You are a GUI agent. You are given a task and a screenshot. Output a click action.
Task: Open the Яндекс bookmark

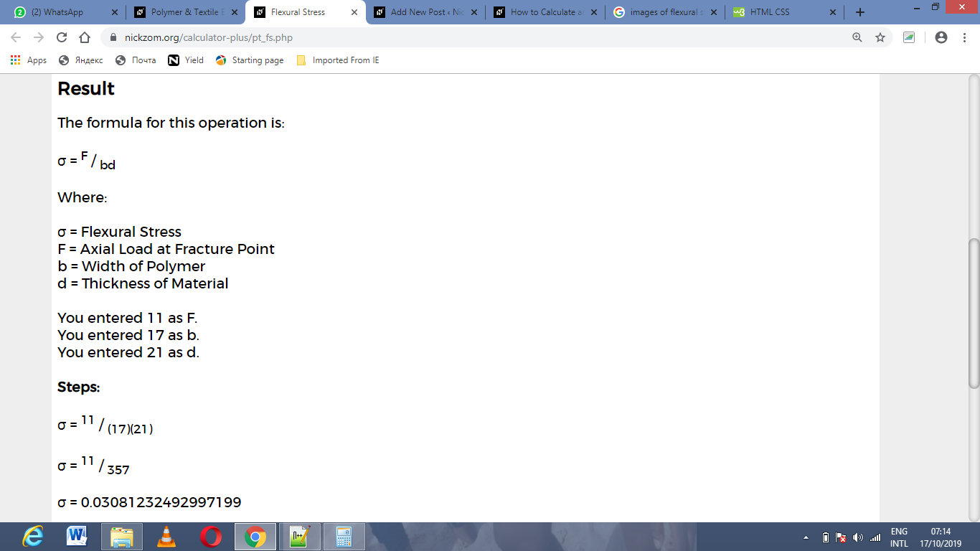[x=81, y=60]
